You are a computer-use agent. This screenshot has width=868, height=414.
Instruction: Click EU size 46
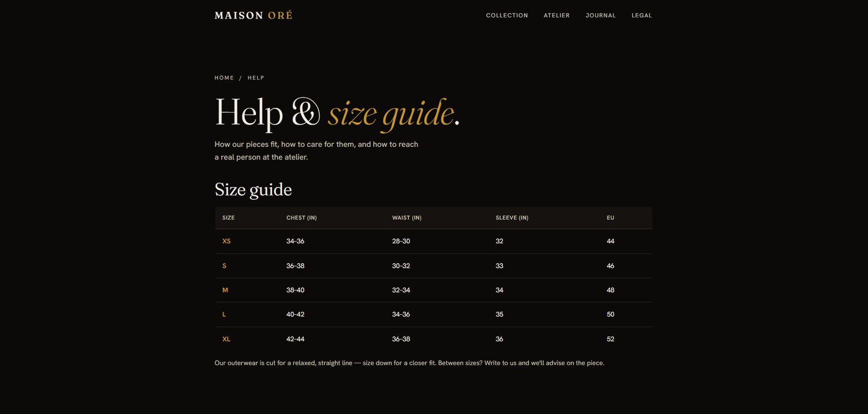click(610, 266)
